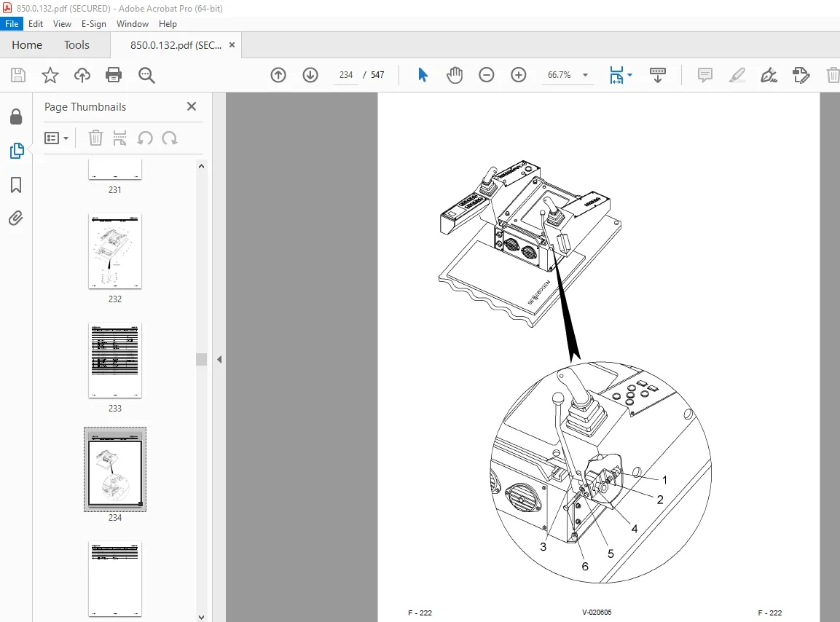Select the 850.0.132.pdf document tab
The height and width of the screenshot is (622, 840).
click(176, 46)
